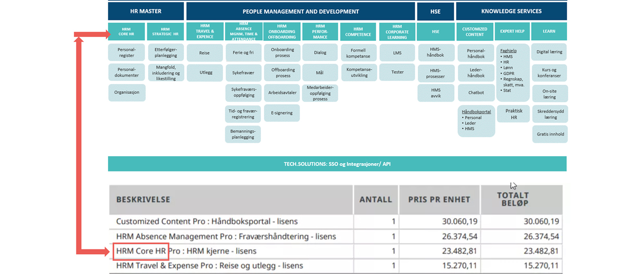Viewport: 644px width, 274px height.
Task: Select the LMS box
Action: click(397, 53)
